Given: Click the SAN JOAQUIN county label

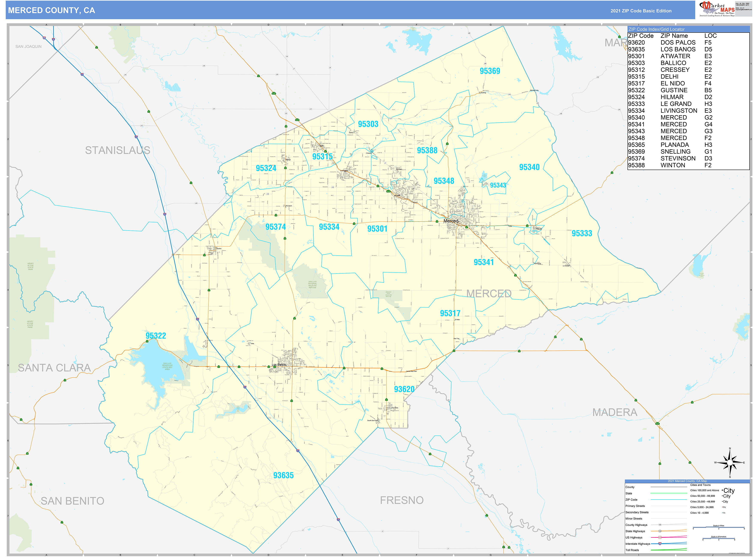Looking at the screenshot, I should pyautogui.click(x=28, y=46).
